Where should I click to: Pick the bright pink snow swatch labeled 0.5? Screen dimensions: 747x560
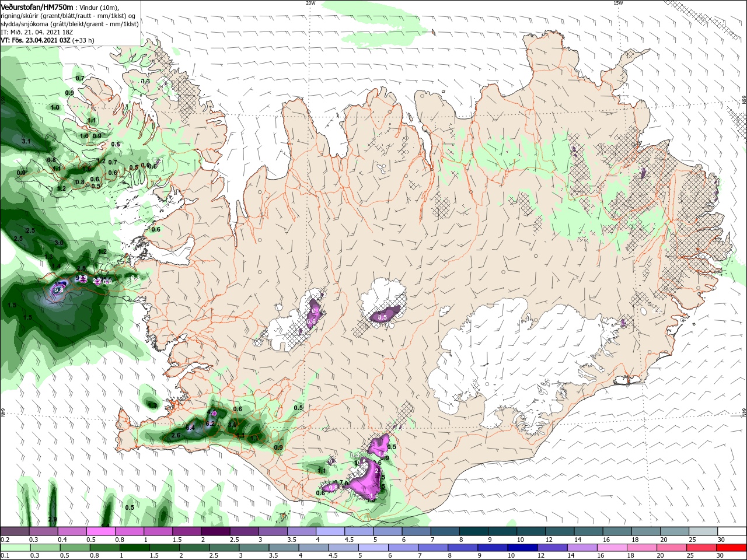(x=100, y=531)
